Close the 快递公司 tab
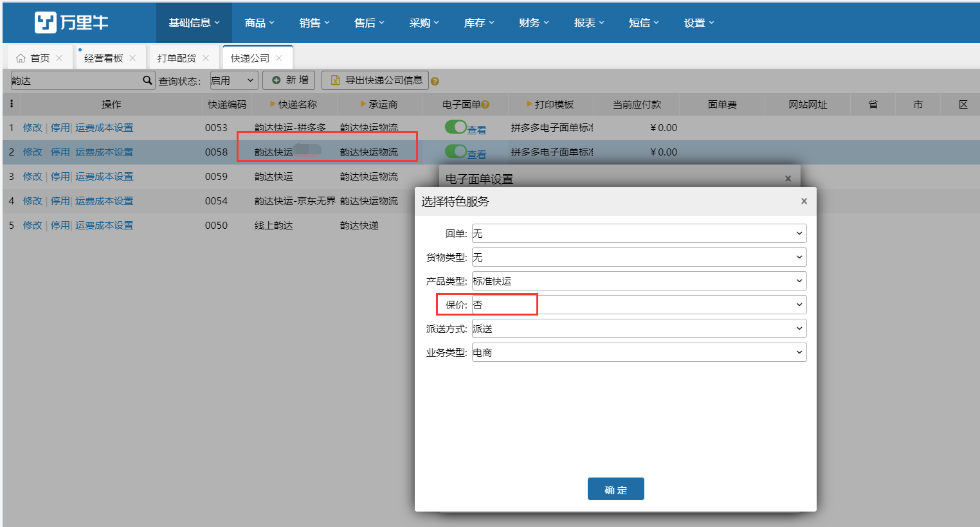 (279, 58)
